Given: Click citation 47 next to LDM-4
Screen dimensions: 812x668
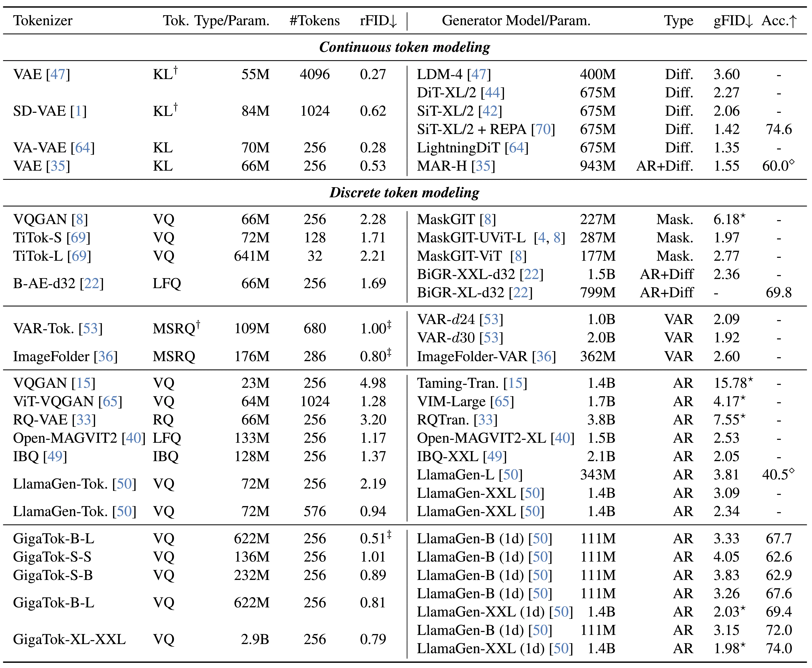Looking at the screenshot, I should pos(479,74).
